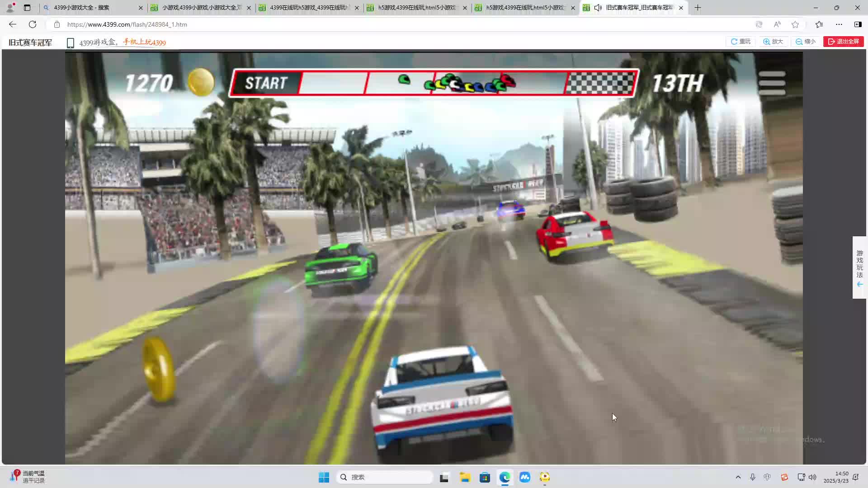Open Windows Start menu
The image size is (868, 488).
(x=324, y=477)
